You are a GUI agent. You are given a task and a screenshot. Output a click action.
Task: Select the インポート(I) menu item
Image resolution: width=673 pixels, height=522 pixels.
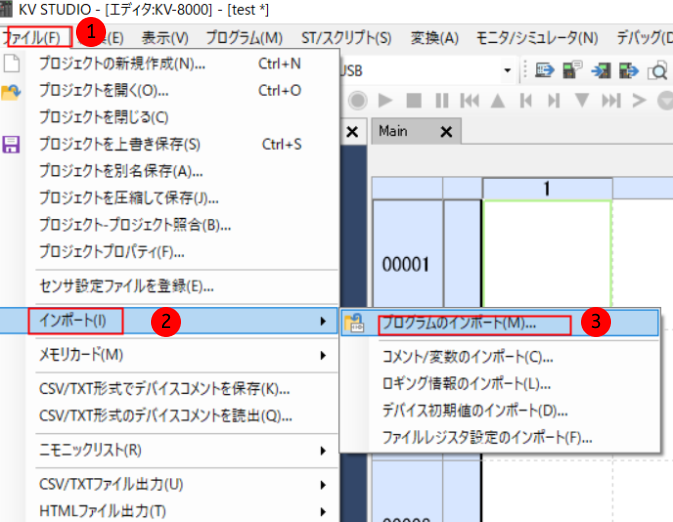pos(169,321)
